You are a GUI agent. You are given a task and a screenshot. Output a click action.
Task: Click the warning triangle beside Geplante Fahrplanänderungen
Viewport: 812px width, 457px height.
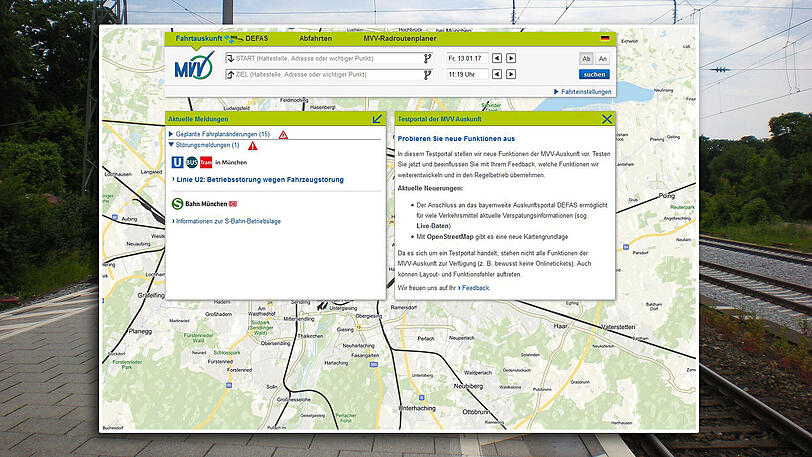(x=283, y=135)
